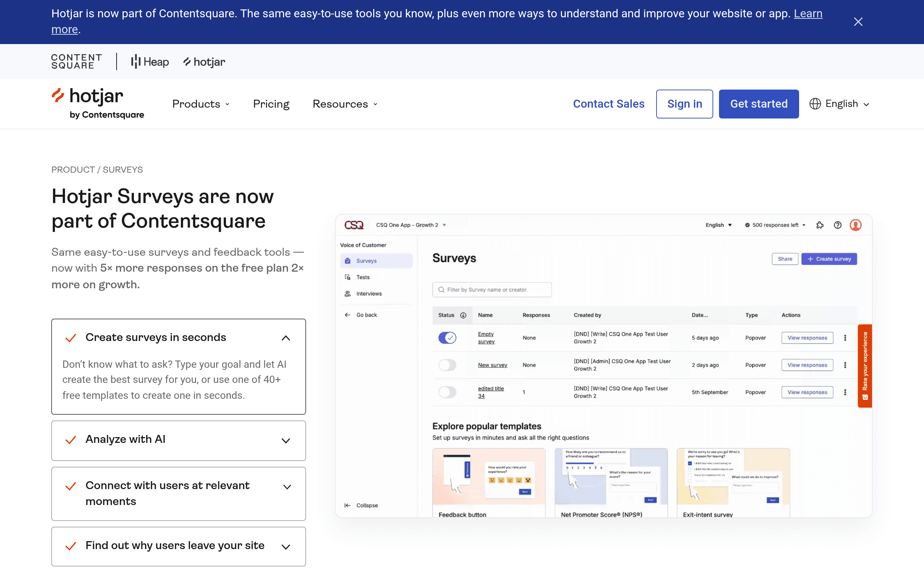The height and width of the screenshot is (578, 924).
Task: Open the Products menu
Action: click(x=201, y=104)
